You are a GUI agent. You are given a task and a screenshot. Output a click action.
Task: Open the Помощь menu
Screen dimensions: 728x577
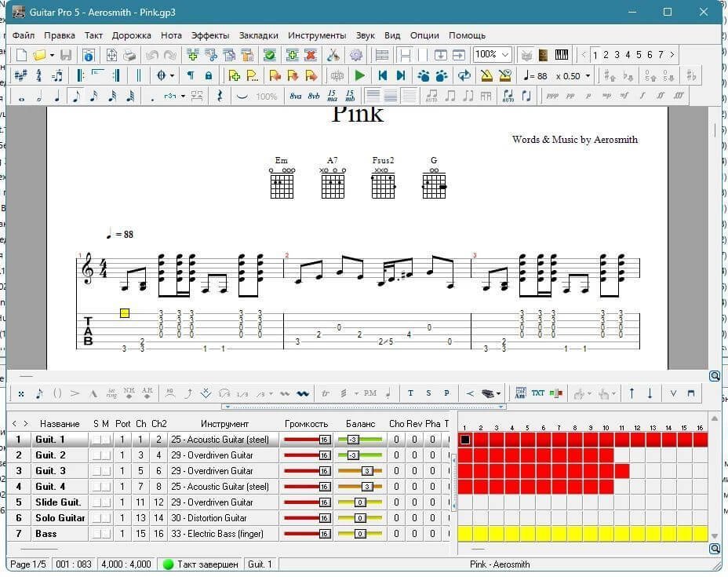467,35
